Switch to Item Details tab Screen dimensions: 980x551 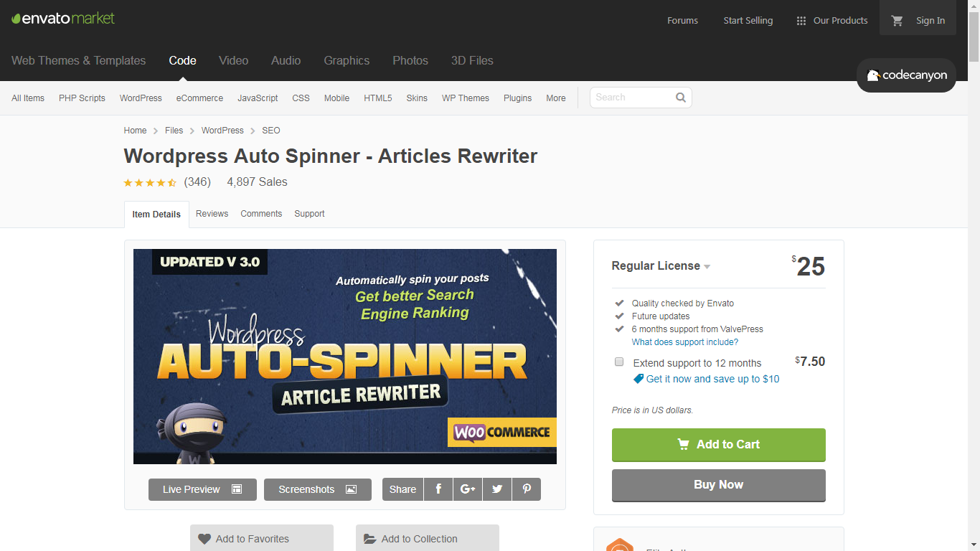[x=156, y=215]
